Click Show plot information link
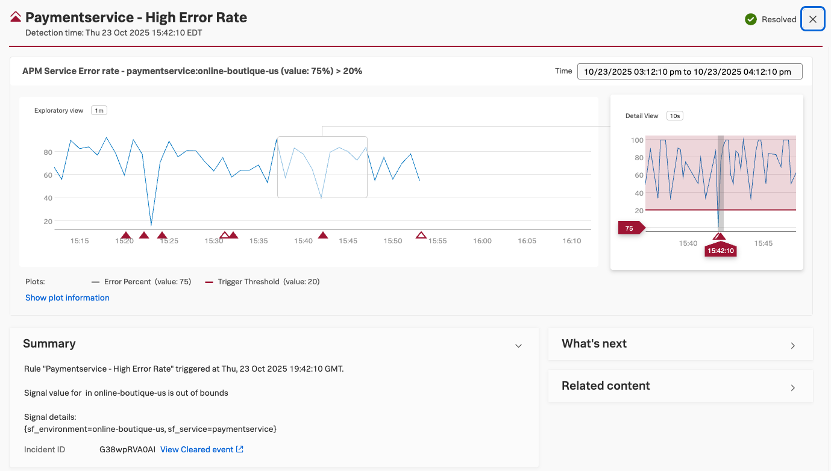Image resolution: width=832 pixels, height=472 pixels. (67, 298)
